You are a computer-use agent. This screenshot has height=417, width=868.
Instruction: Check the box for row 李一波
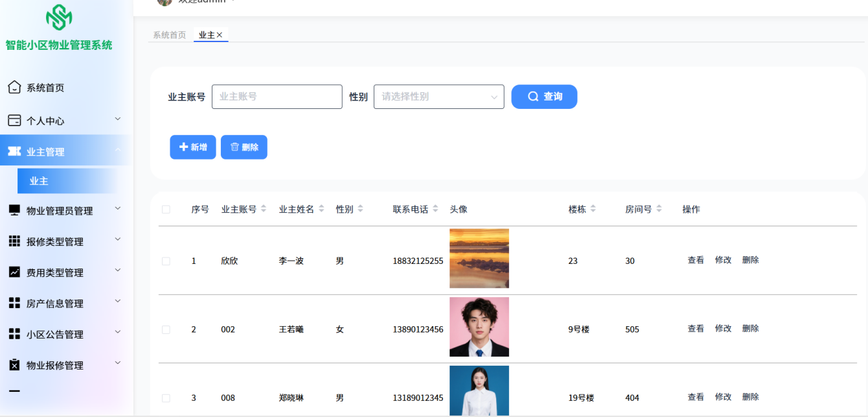166,261
